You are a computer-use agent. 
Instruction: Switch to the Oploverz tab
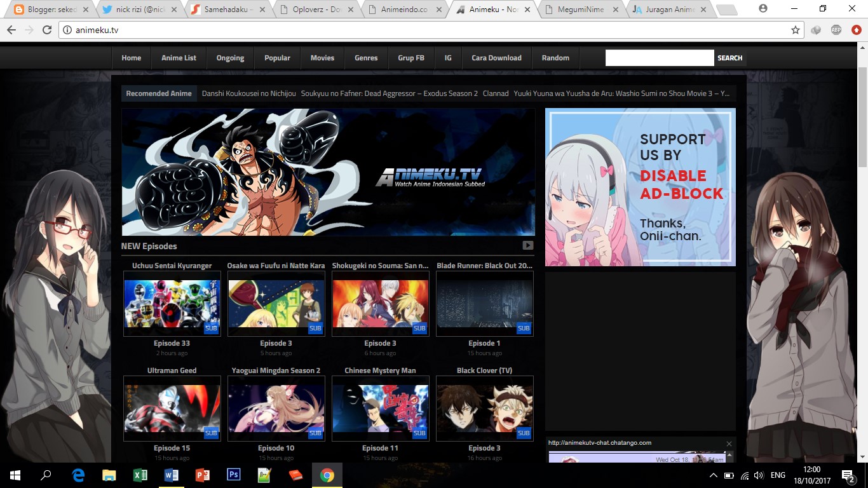click(318, 10)
